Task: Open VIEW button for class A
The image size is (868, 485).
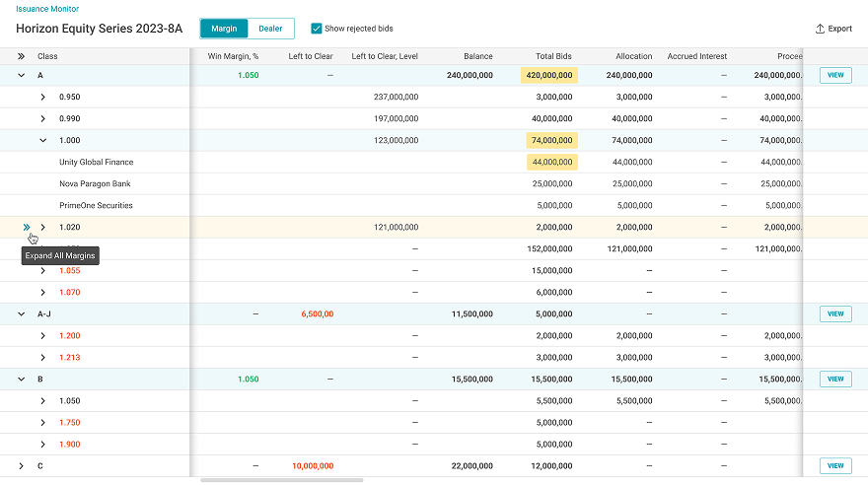Action: coord(835,75)
